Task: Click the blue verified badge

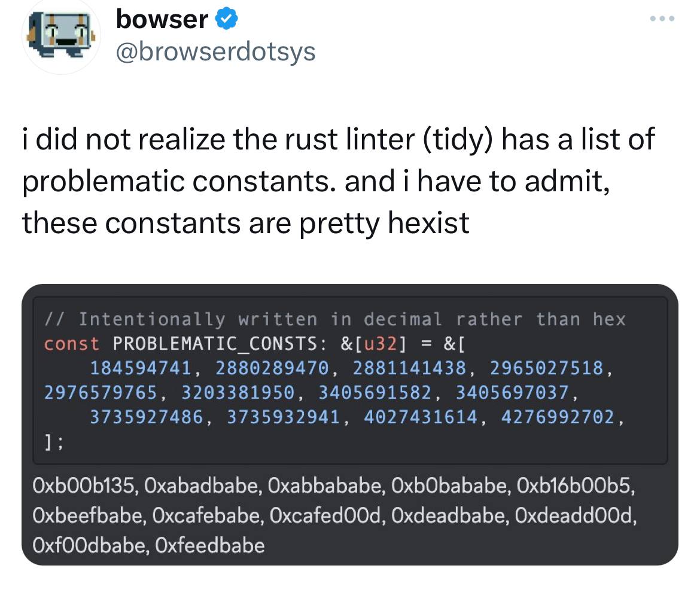Action: 227,19
